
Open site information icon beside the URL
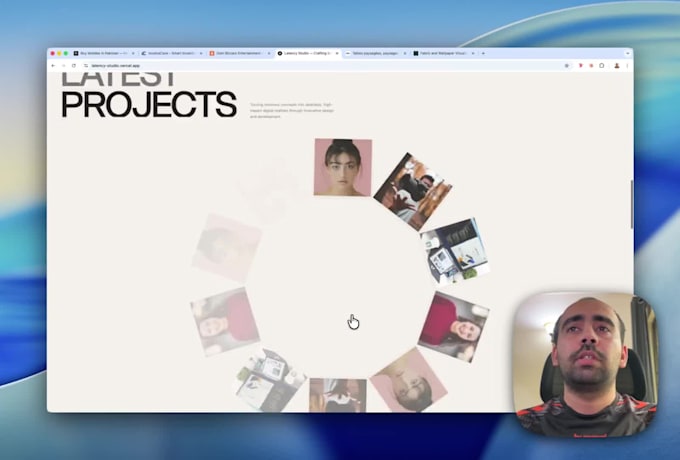tap(86, 65)
